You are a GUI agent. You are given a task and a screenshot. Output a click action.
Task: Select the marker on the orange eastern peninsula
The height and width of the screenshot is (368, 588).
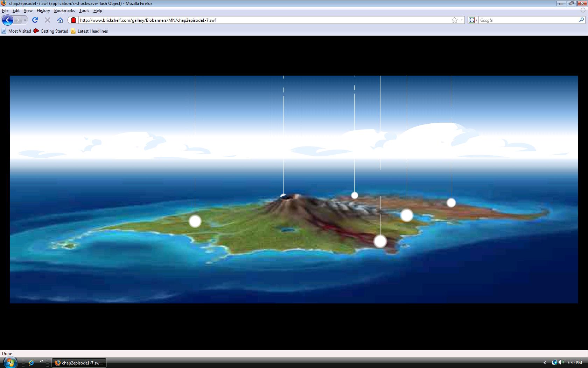(x=451, y=203)
